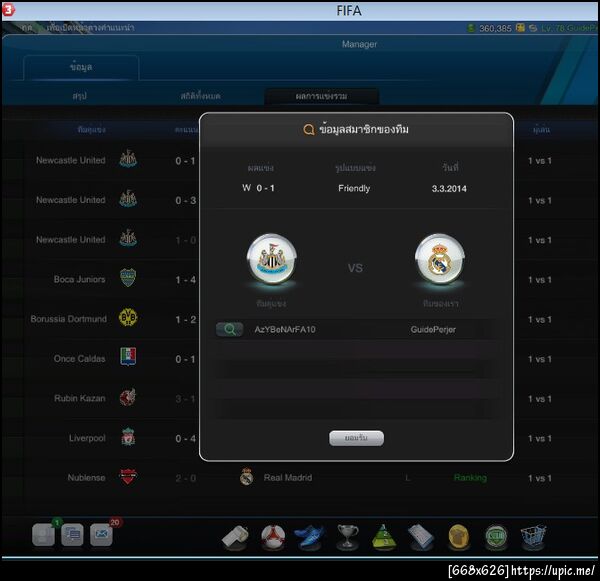The width and height of the screenshot is (600, 581).
Task: Click the green money icon in top bar
Action: (471, 28)
